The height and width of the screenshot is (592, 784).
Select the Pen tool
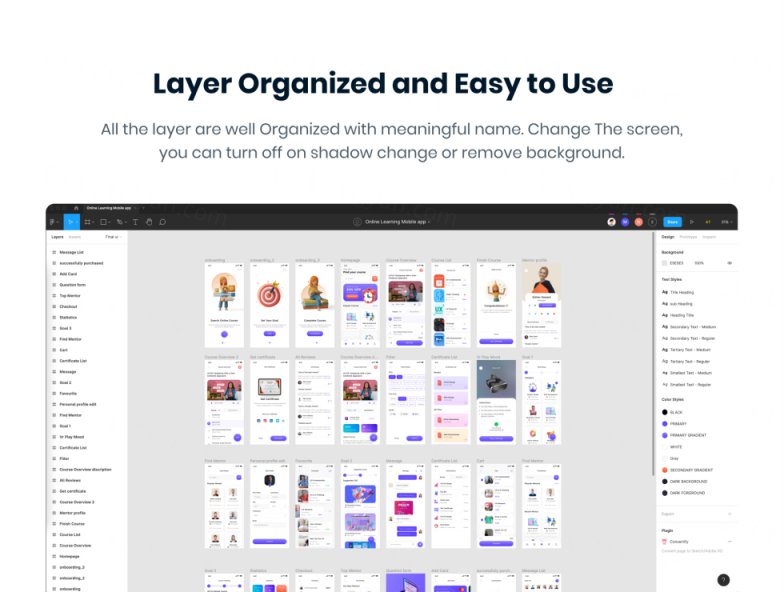point(120,222)
